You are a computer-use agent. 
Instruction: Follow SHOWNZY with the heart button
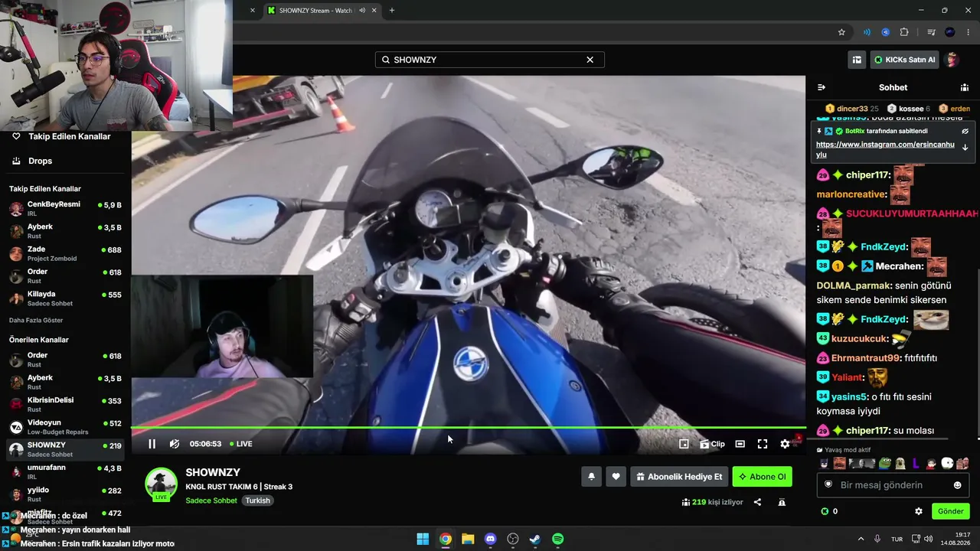[x=616, y=477]
